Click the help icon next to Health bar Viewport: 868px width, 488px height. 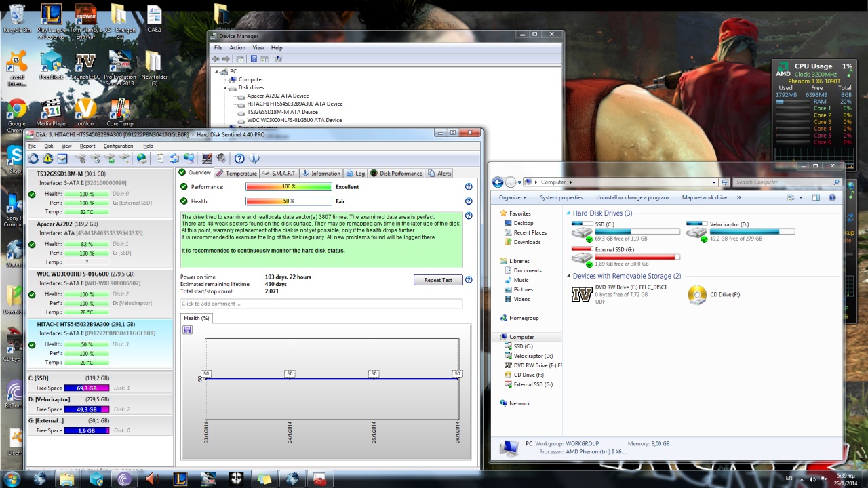click(469, 201)
